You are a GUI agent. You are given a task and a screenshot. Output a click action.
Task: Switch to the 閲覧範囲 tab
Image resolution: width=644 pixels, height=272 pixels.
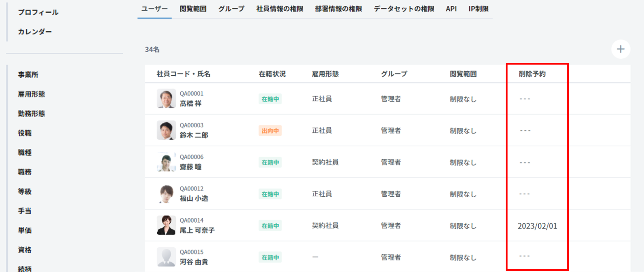pos(193,9)
